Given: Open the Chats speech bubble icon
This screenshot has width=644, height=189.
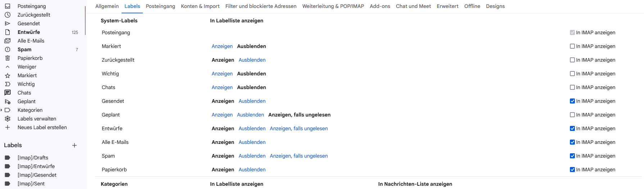Looking at the screenshot, I should [8, 93].
